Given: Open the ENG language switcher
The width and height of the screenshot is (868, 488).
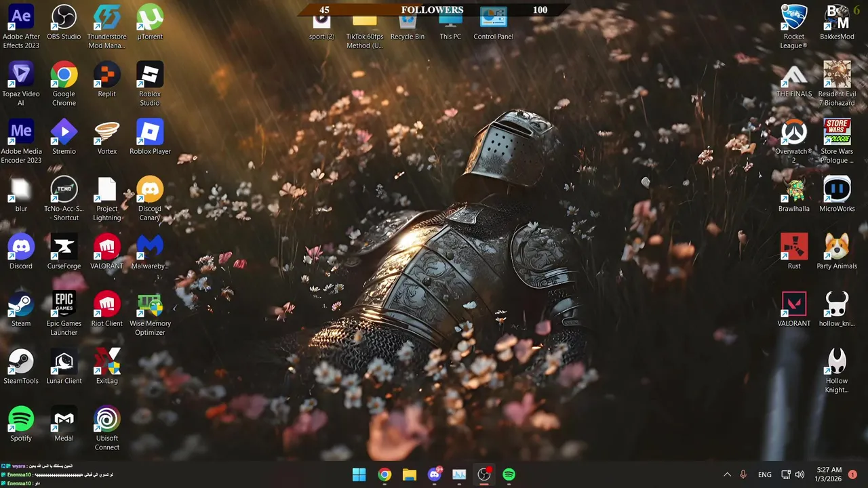Looking at the screenshot, I should (x=765, y=475).
